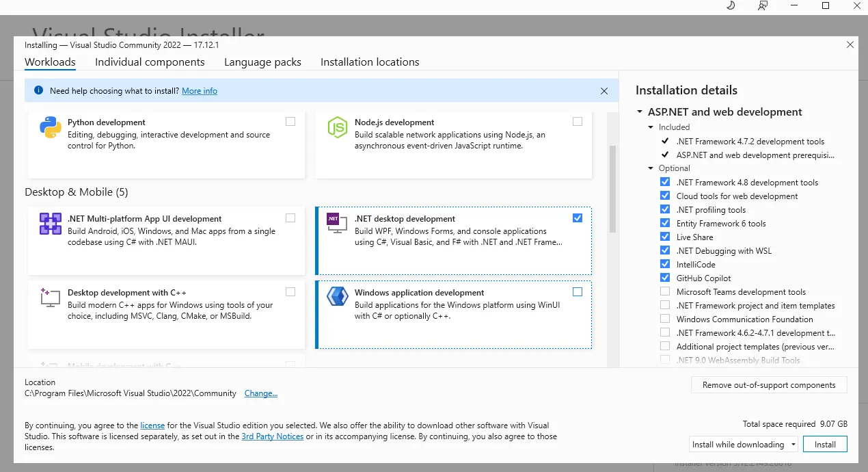Uncheck .NET profiling tools option
Screen dimensions: 868x472
[665, 209]
